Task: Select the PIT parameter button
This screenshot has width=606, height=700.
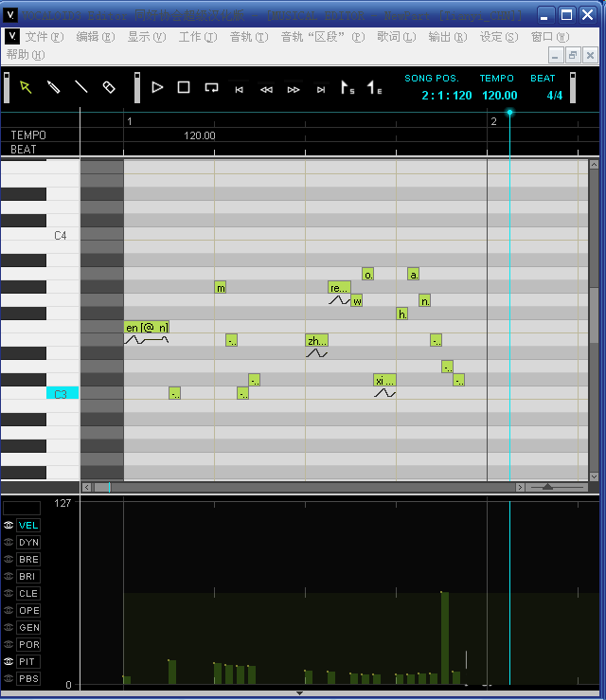Action: (x=28, y=661)
